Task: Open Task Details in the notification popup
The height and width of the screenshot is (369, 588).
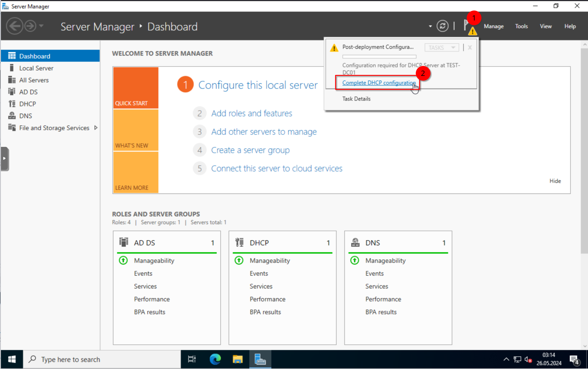Action: pyautogui.click(x=356, y=99)
